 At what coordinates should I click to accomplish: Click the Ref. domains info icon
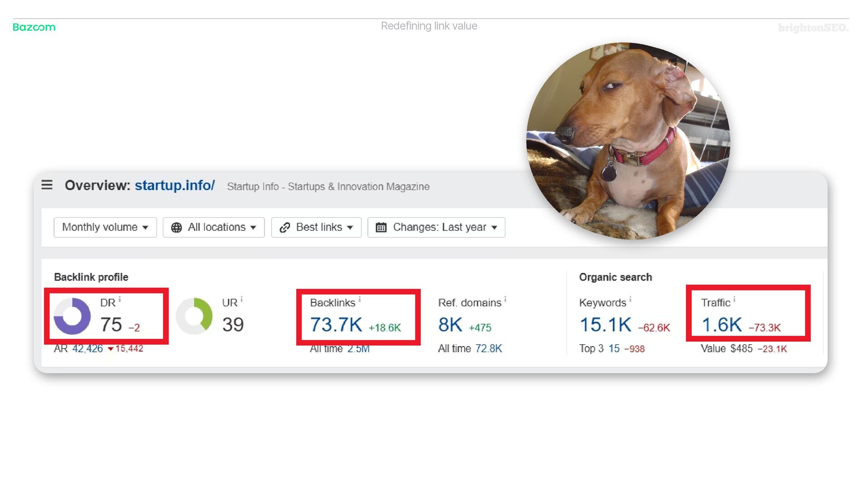[505, 300]
